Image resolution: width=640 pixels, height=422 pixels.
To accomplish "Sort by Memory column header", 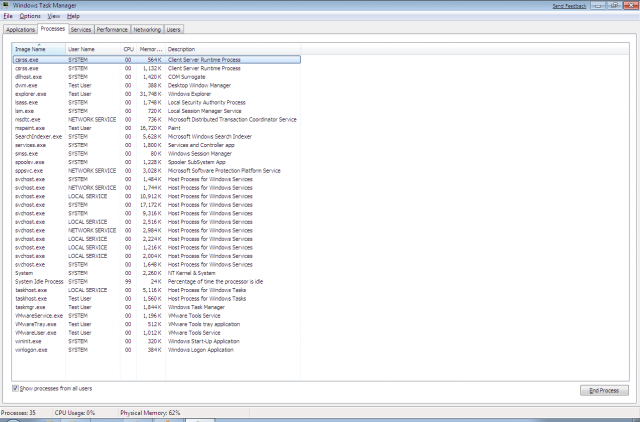I will coord(151,49).
